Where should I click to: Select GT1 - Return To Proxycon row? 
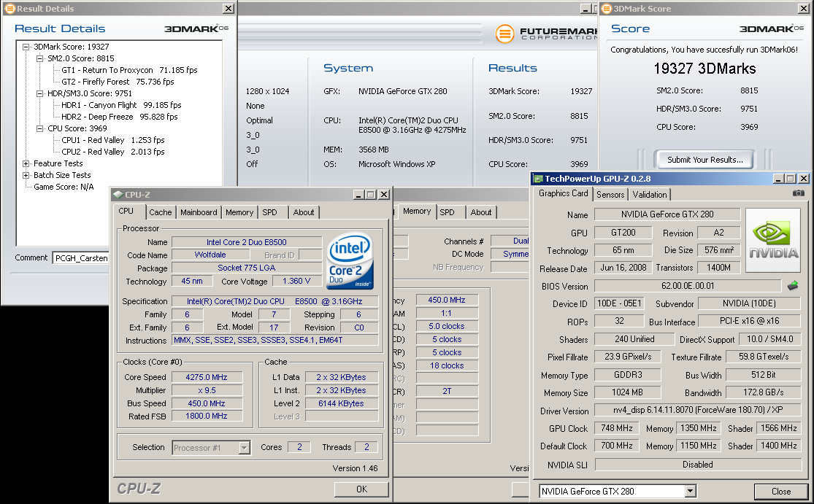[x=129, y=70]
